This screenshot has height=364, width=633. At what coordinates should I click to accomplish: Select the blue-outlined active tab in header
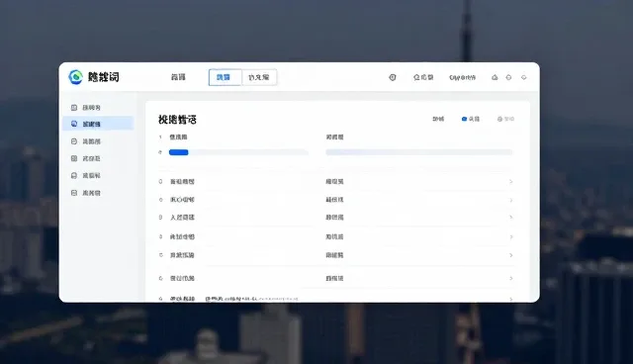pyautogui.click(x=225, y=77)
